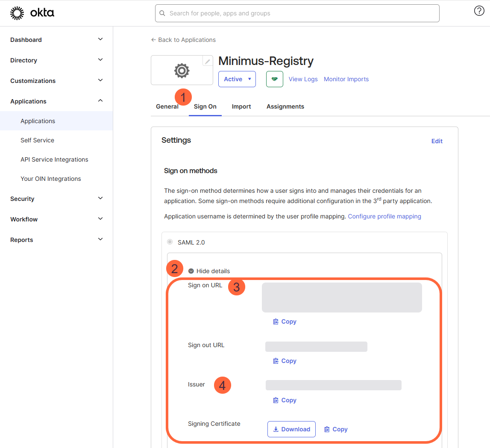This screenshot has width=490, height=448.
Task: Copy the Signing Certificate
Action: pyautogui.click(x=336, y=429)
